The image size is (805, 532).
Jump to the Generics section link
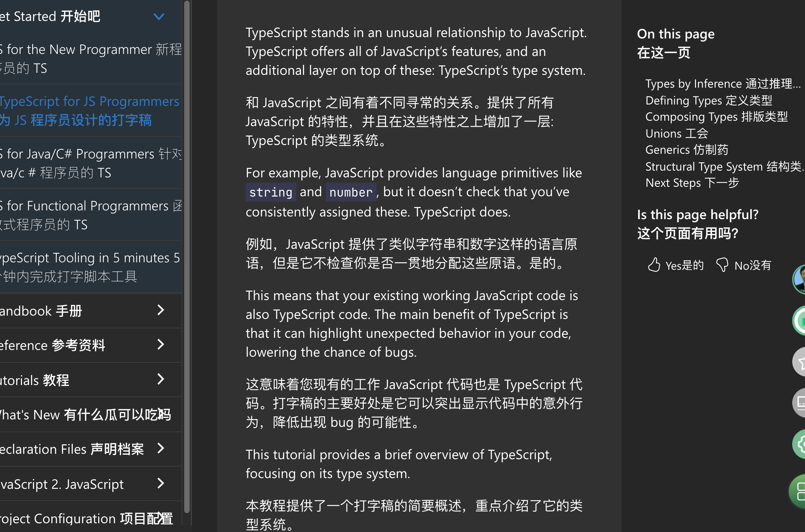(x=687, y=150)
